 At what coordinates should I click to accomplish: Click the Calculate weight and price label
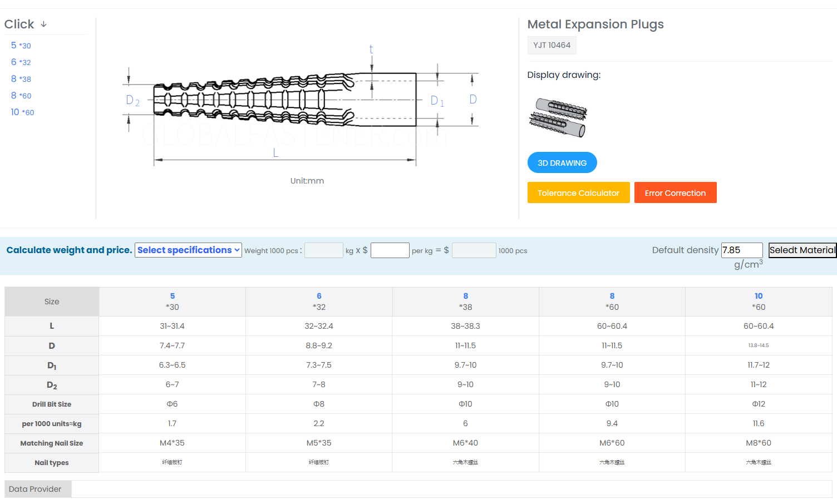(x=69, y=250)
